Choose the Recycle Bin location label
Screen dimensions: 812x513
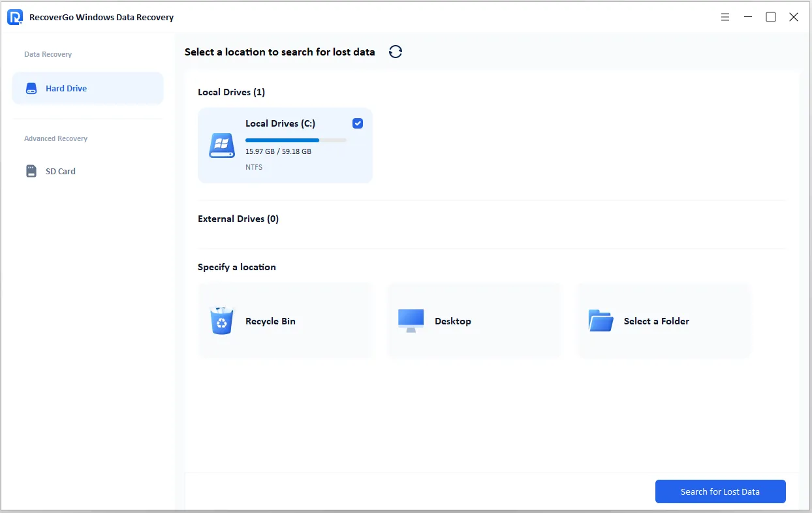click(x=270, y=321)
